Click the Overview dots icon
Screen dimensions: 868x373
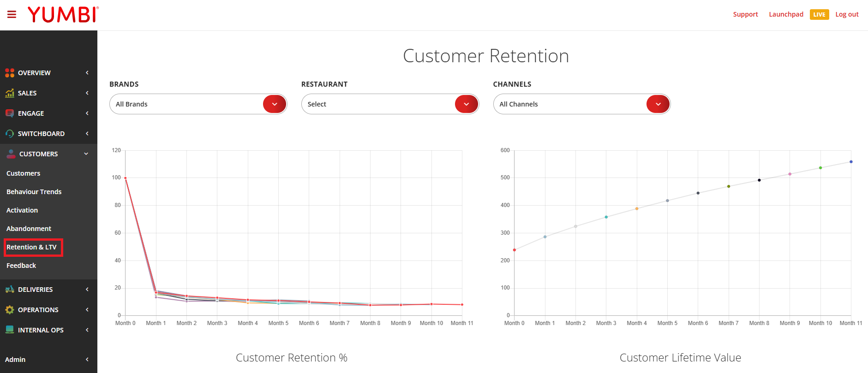pos(10,73)
